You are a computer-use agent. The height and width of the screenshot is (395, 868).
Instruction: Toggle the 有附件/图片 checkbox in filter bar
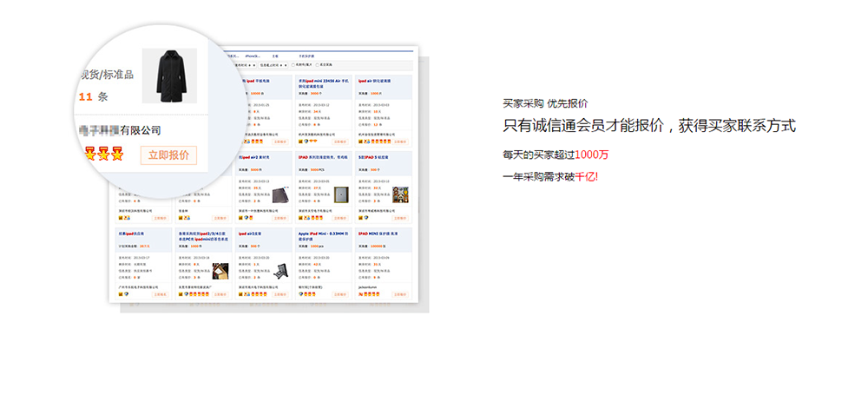(293, 64)
